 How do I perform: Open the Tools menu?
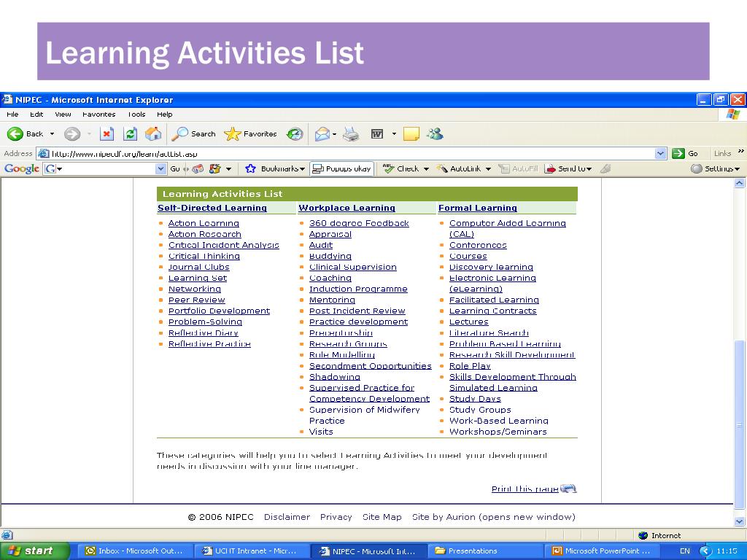point(136,114)
